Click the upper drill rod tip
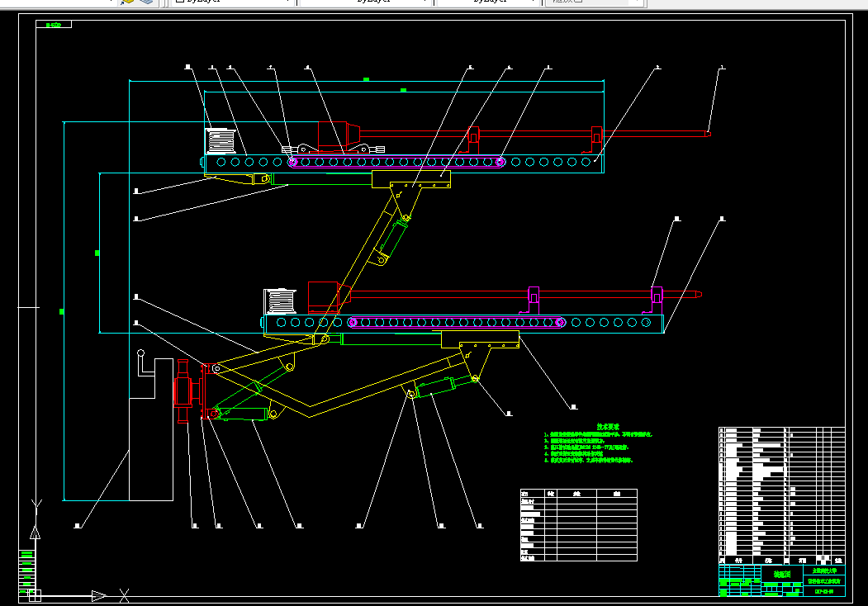Viewport: 868px width, 606px height. 708,134
